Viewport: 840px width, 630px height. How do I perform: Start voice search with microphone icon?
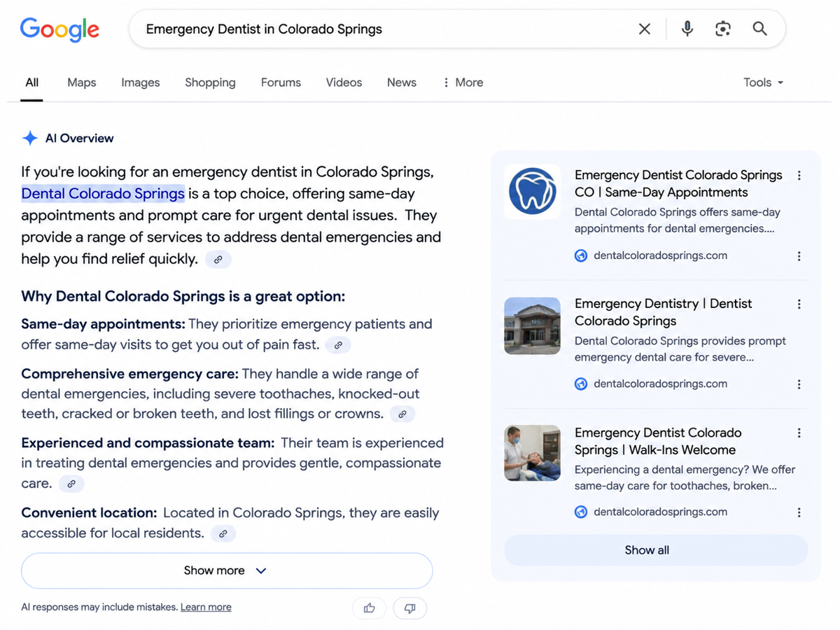[x=687, y=29]
